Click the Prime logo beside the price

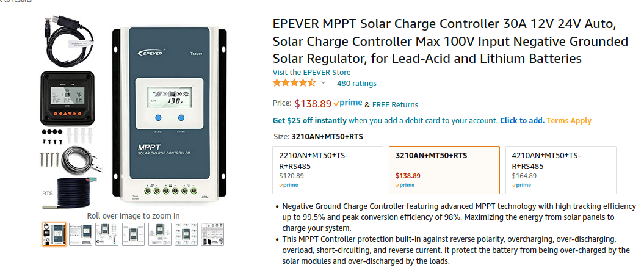(x=348, y=104)
